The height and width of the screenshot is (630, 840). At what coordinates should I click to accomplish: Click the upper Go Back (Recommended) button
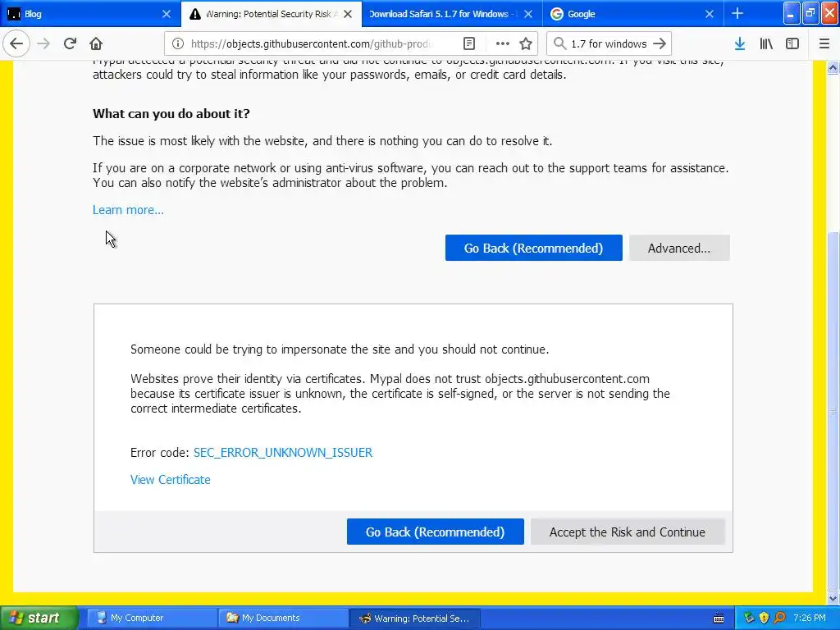[533, 248]
